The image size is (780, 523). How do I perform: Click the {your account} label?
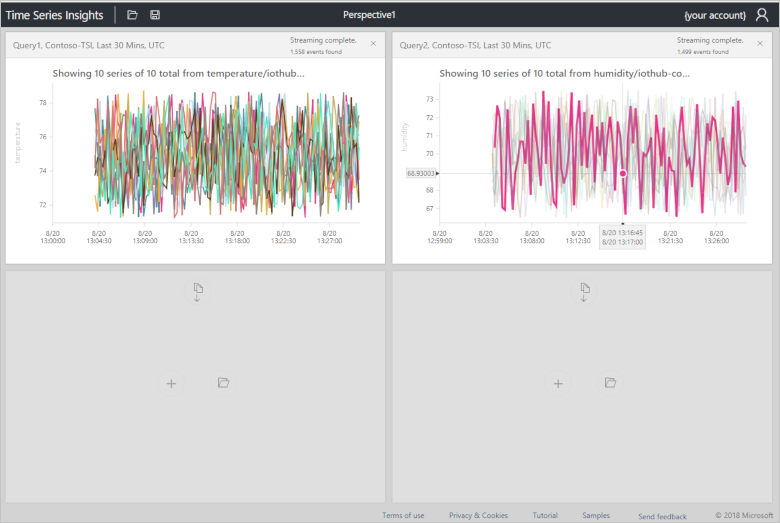click(715, 15)
